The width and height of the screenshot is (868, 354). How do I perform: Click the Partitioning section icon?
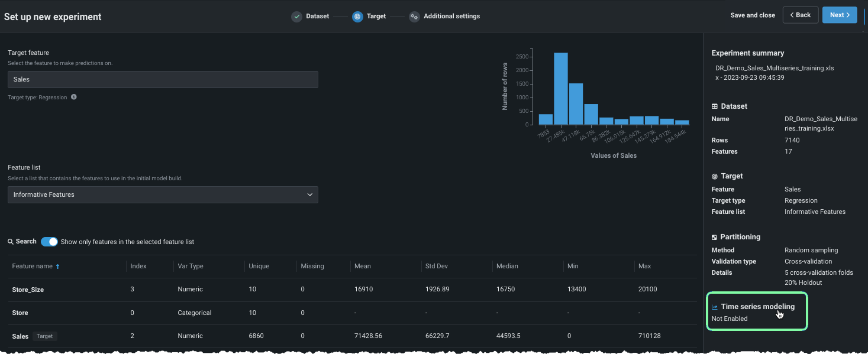[x=715, y=237]
